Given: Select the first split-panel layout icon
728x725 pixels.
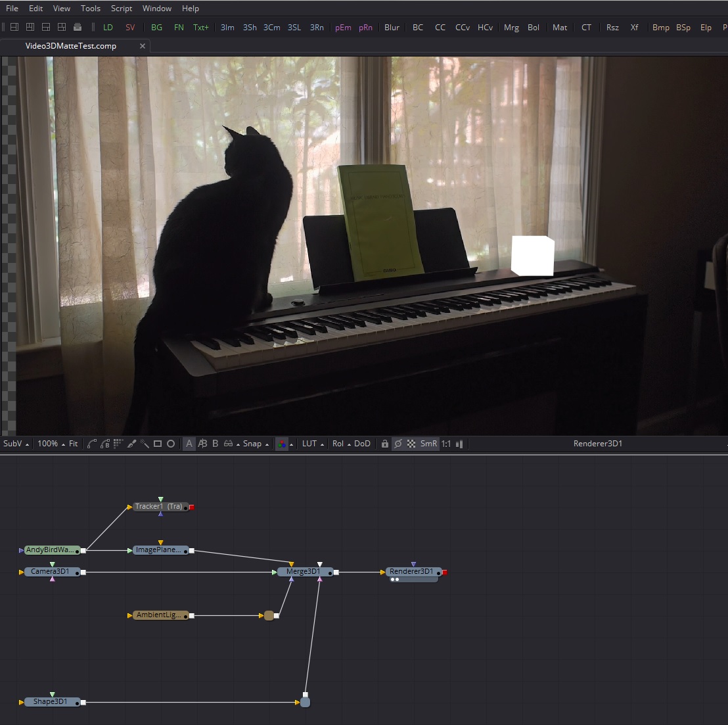Looking at the screenshot, I should pos(14,27).
